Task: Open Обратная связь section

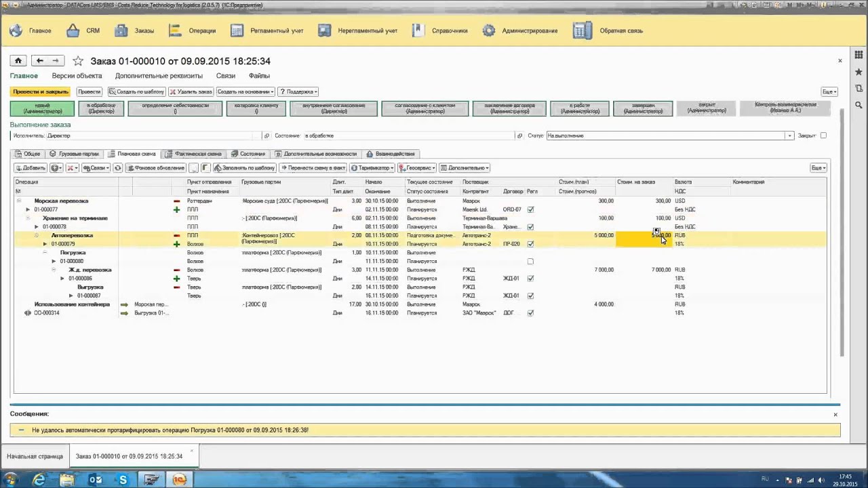Action: point(608,30)
